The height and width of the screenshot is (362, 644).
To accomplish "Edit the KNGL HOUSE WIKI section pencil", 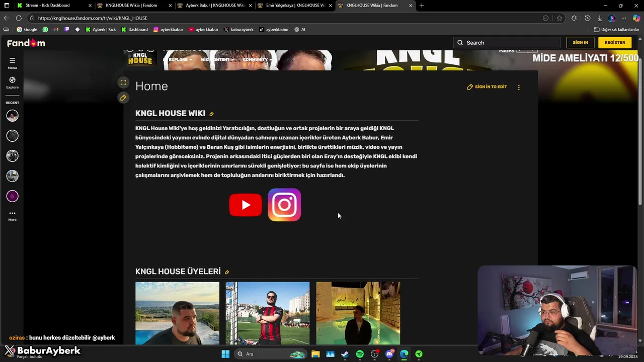I will click(211, 114).
